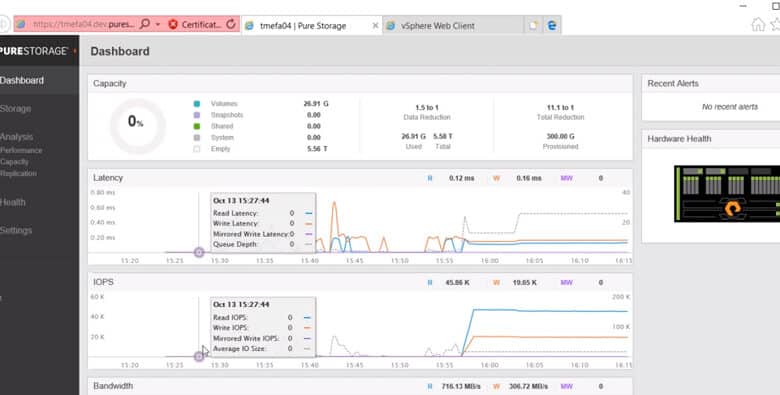Click the Volumes value 26.91 G
Image resolution: width=780 pixels, height=395 pixels.
316,103
